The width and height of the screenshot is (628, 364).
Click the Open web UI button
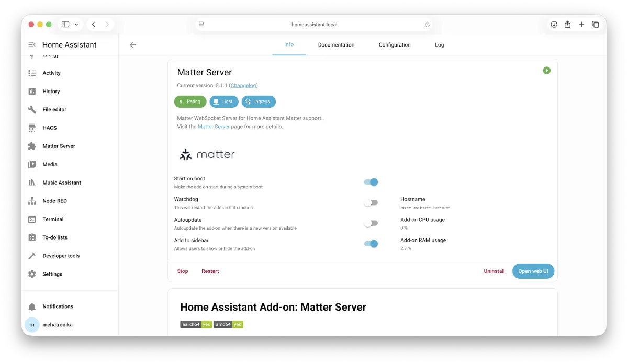[533, 271]
